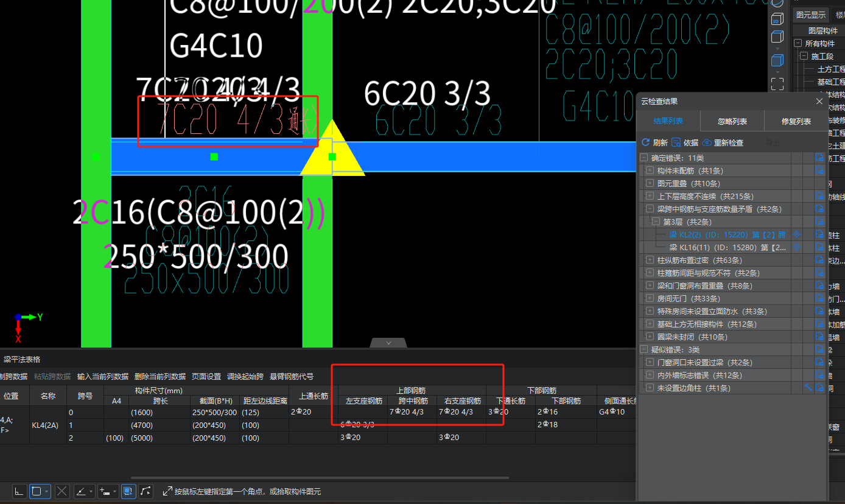Click the ignore icon on the 柱纵筋布置过密 row

(x=819, y=260)
